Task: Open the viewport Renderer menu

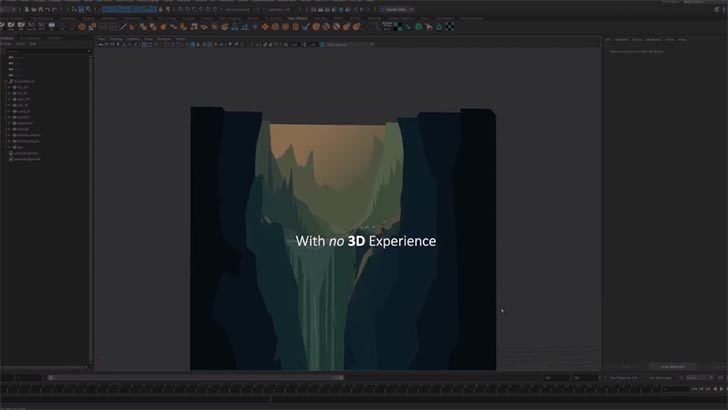Action: [165, 39]
